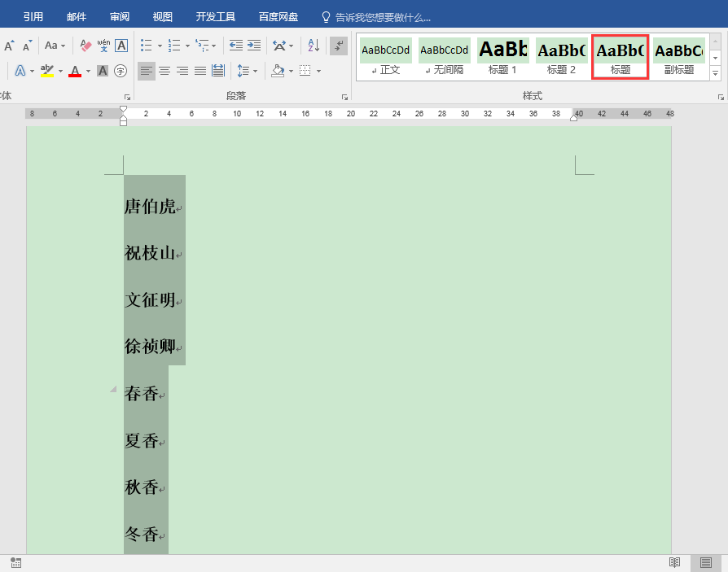728x572 pixels.
Task: Open Paragraph dialog launcher
Action: click(x=344, y=97)
